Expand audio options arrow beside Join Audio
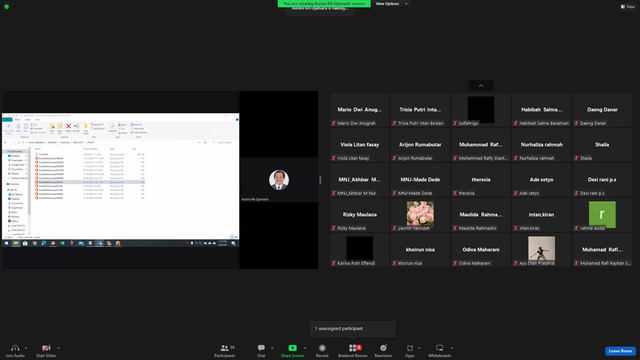The width and height of the screenshot is (640, 360). (x=26, y=348)
